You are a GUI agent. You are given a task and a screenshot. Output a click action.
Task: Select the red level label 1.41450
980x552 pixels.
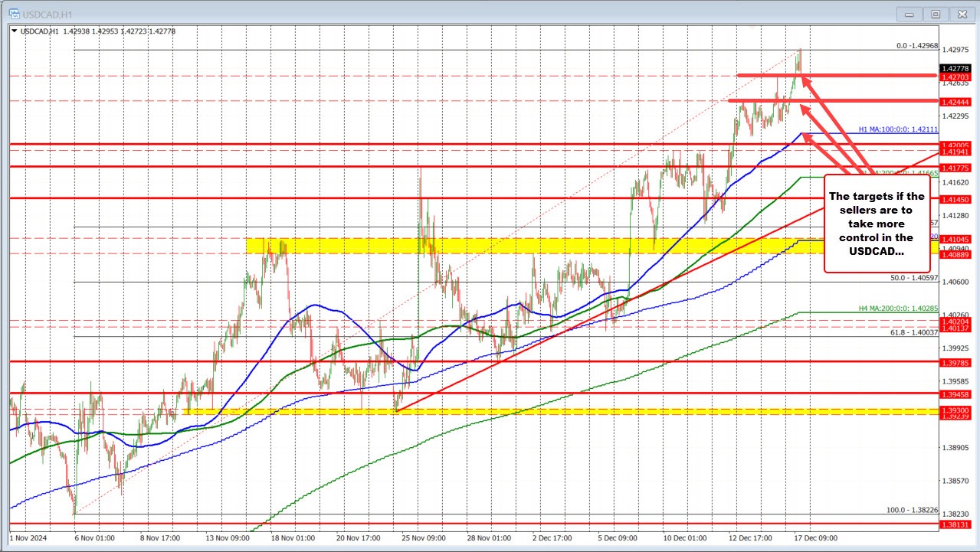957,199
